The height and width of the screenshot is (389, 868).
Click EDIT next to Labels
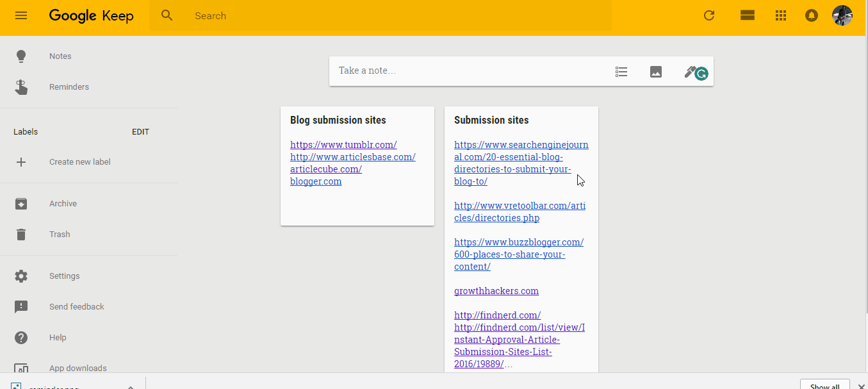[140, 132]
